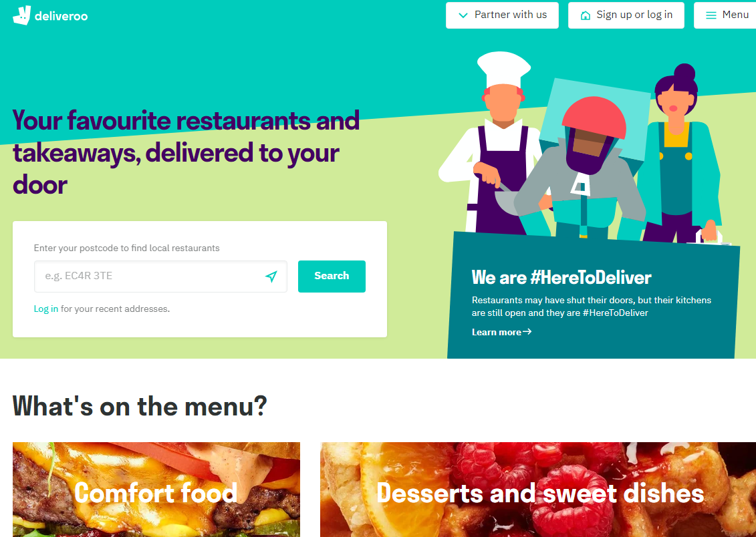Follow the Log in link for recent addresses
Viewport: 756px width, 537px height.
point(46,309)
